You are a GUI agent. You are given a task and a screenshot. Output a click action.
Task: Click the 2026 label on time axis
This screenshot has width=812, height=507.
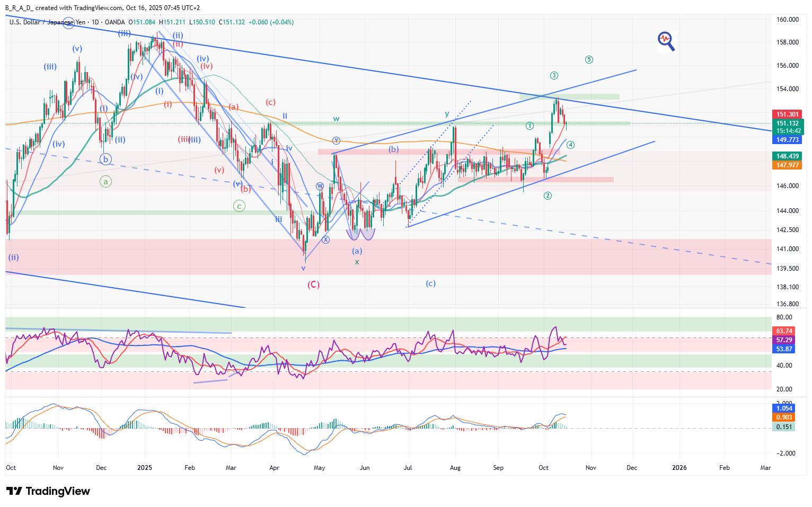point(679,468)
